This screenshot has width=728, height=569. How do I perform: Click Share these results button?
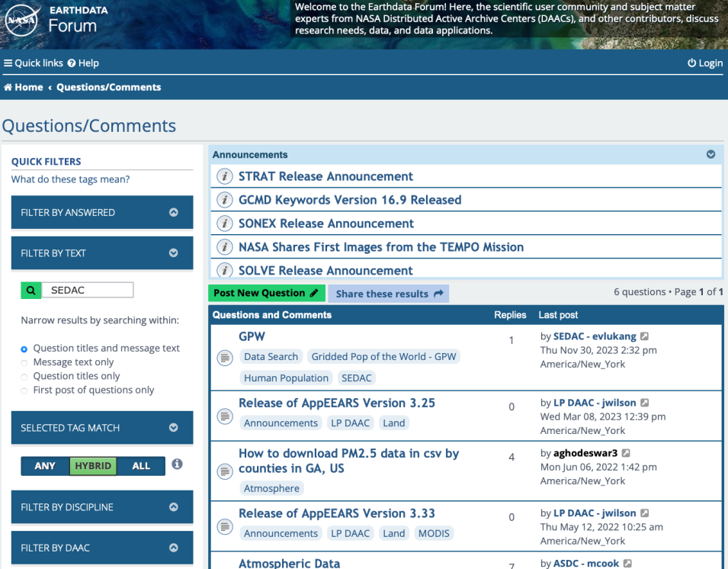pyautogui.click(x=389, y=294)
